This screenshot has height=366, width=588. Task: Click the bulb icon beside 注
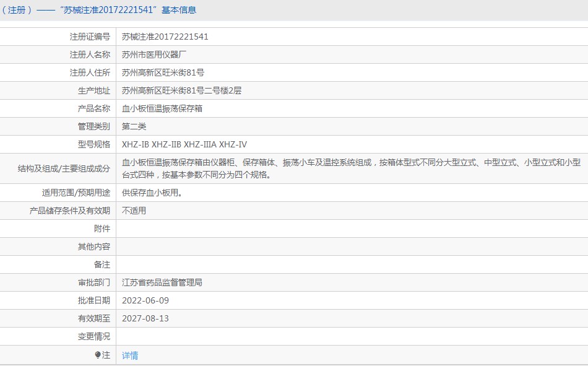pos(98,355)
